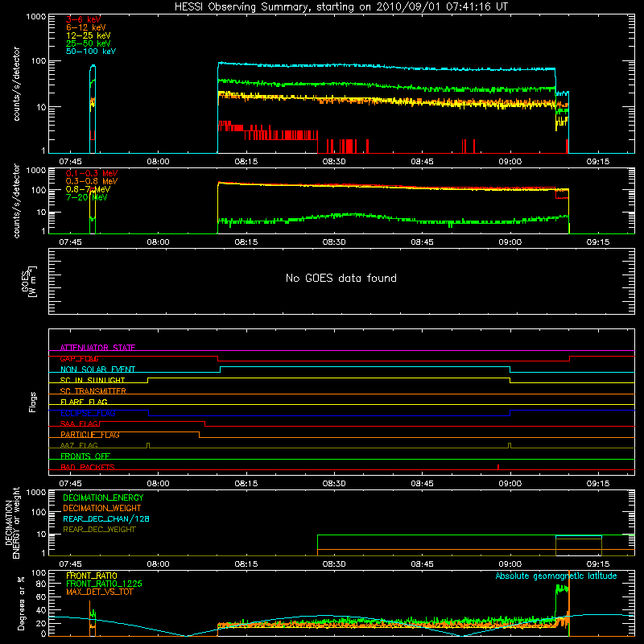Click the ECLIPSE_FLAG label
This screenshot has width=644, height=644.
88,413
